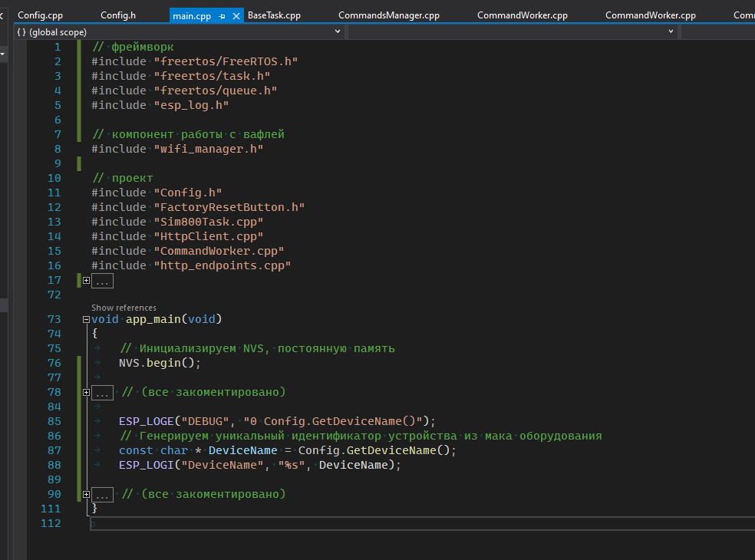The image size is (755, 560).
Task: Close the main.cpp tab
Action: pos(236,15)
